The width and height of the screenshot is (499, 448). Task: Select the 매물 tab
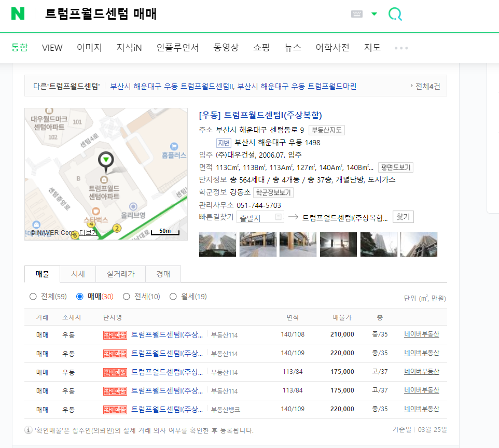pyautogui.click(x=43, y=274)
